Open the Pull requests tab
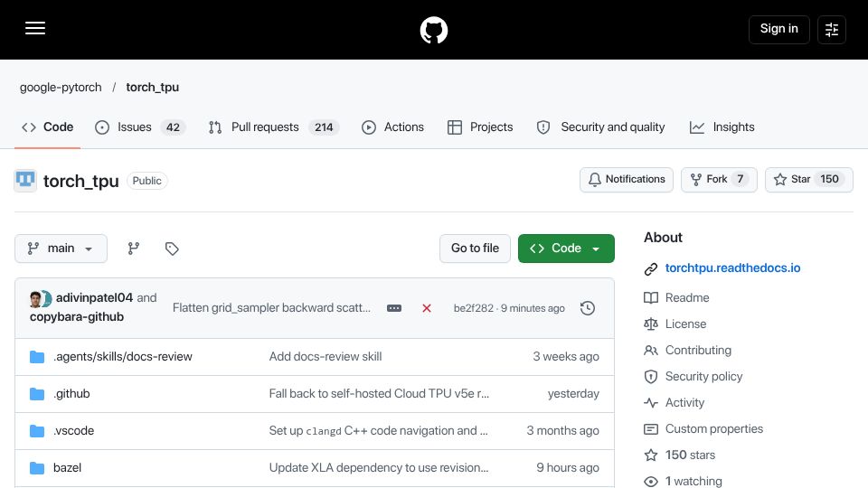 tap(273, 127)
